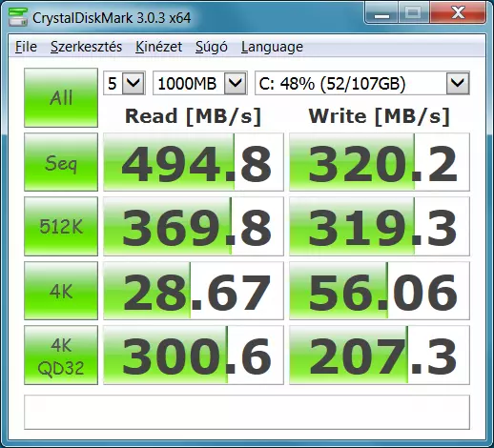Start the 512K benchmark test
Screen dimensions: 494x448
tap(61, 227)
